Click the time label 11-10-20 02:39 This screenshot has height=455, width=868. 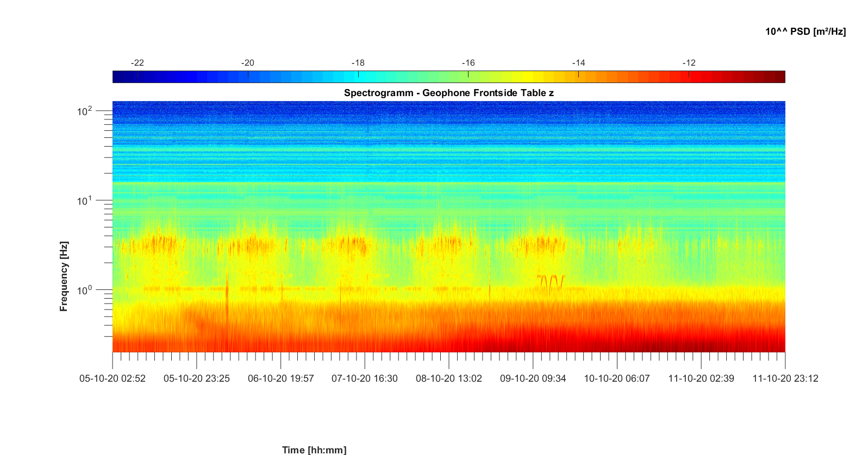701,378
